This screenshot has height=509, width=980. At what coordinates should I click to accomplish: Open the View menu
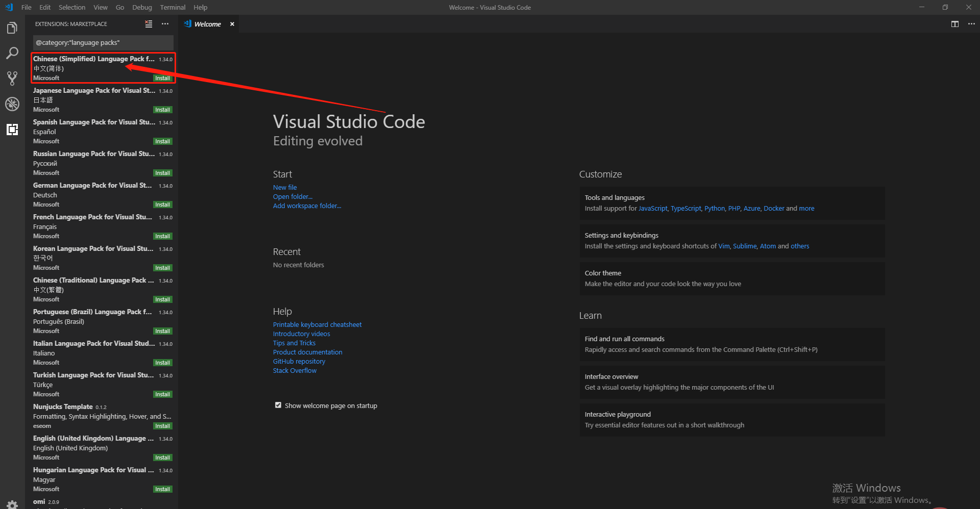pyautogui.click(x=101, y=7)
